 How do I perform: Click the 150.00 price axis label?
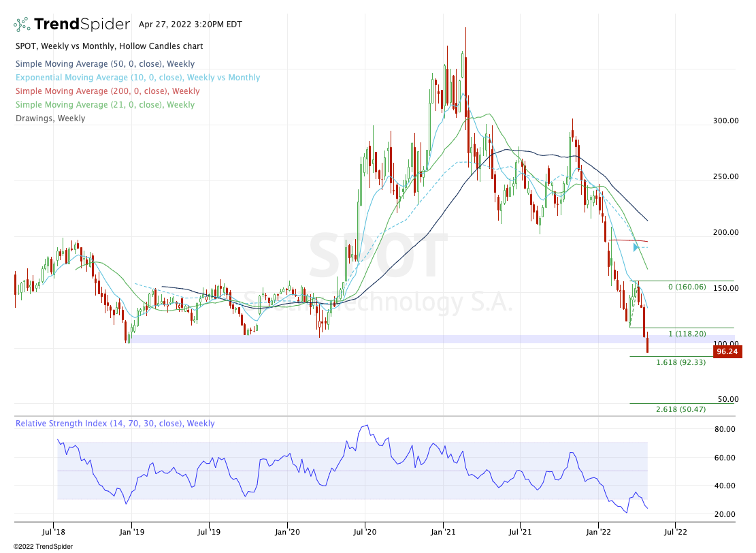click(x=725, y=288)
